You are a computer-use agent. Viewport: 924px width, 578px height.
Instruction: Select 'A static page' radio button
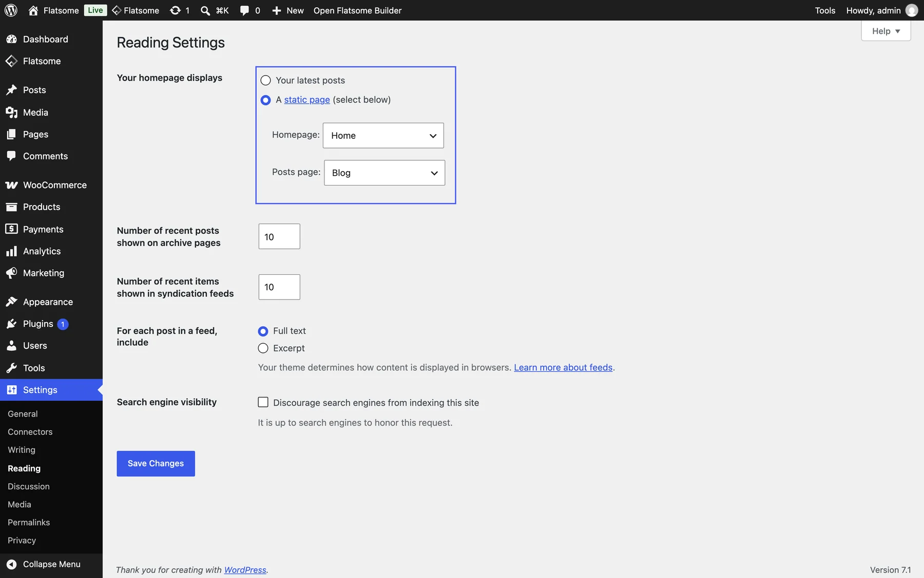point(265,100)
